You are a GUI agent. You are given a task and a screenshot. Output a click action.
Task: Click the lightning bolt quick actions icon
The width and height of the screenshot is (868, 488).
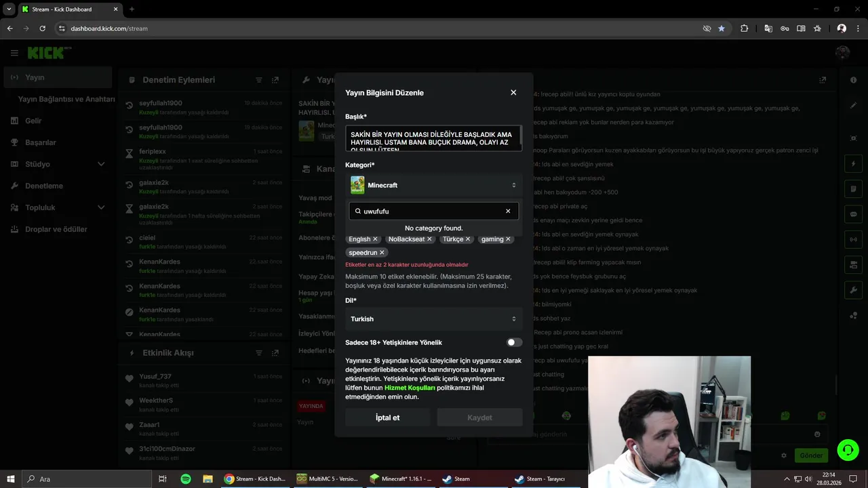coord(853,164)
